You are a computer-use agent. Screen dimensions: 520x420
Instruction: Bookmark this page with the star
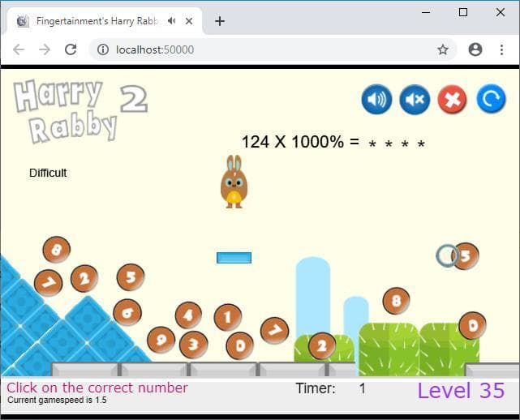coord(443,49)
